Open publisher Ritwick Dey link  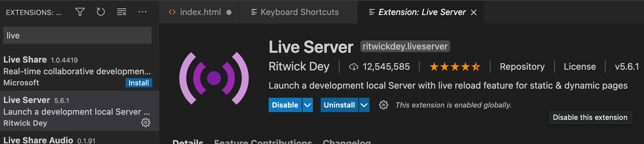(x=299, y=66)
